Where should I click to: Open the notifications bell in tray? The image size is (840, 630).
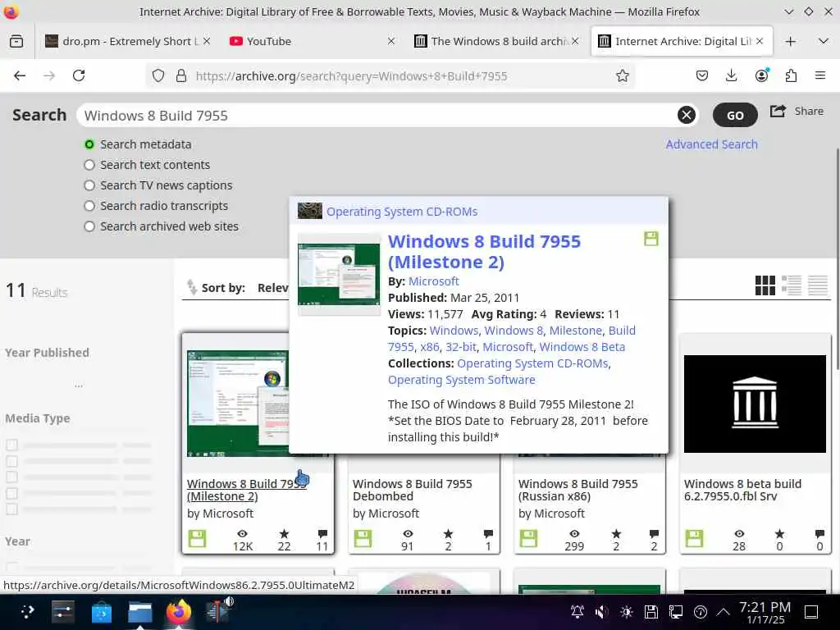click(x=577, y=612)
